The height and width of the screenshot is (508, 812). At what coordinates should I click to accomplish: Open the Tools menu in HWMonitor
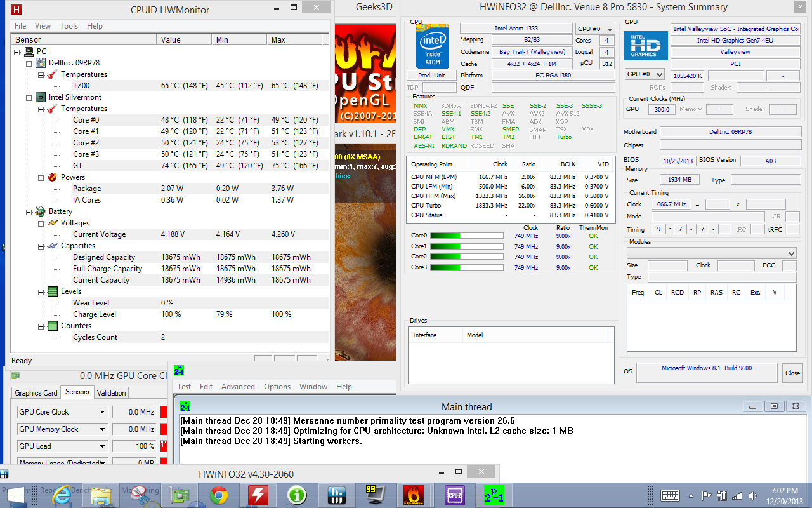click(69, 26)
